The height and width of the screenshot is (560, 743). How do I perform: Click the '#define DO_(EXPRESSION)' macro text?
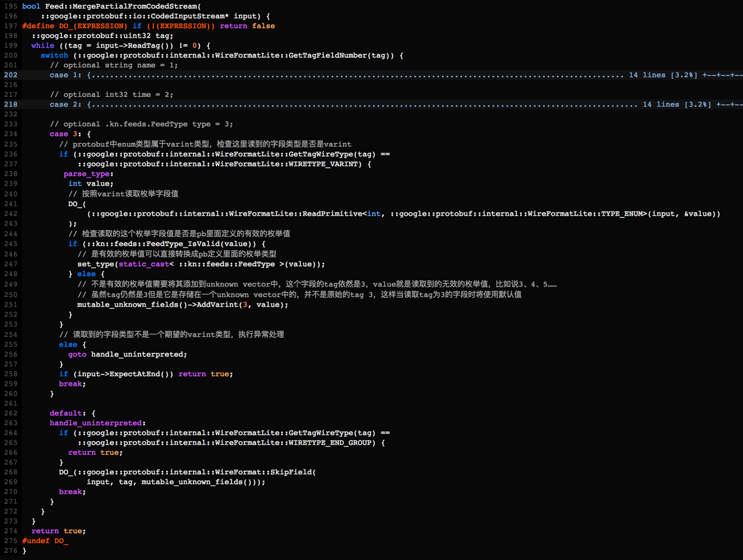click(75, 26)
